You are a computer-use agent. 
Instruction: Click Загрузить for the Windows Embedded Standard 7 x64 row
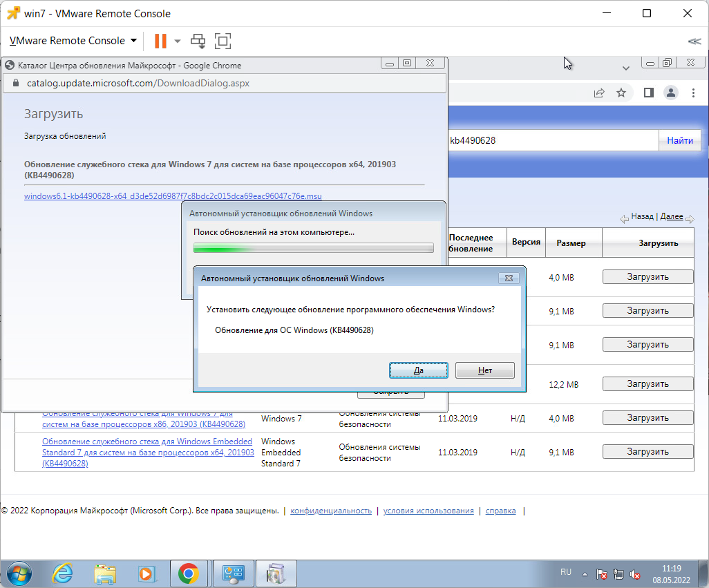tap(647, 452)
